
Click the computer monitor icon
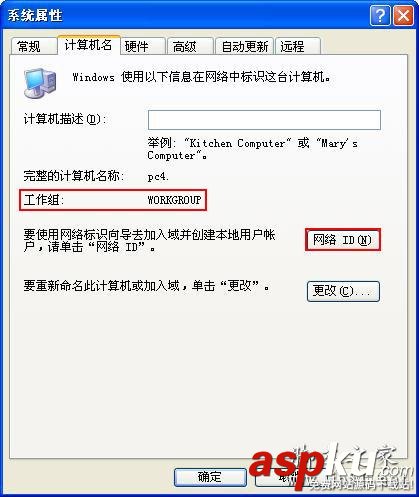pos(40,83)
